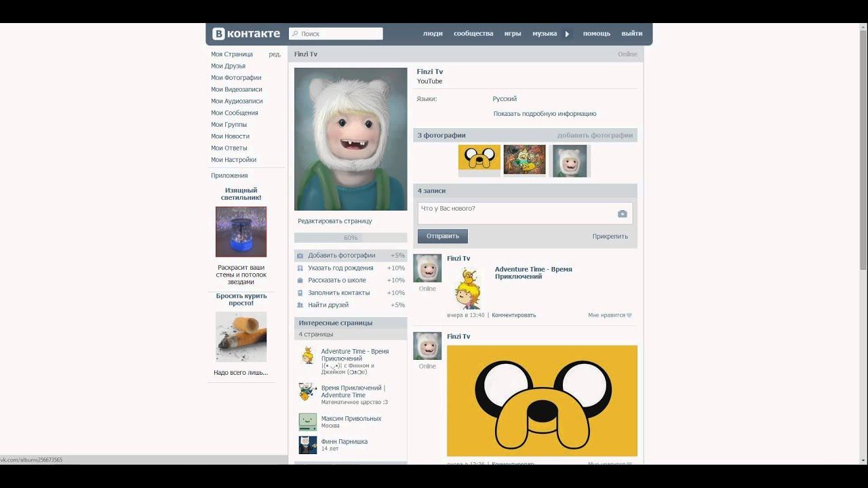Click добавить фотографии link

point(595,136)
